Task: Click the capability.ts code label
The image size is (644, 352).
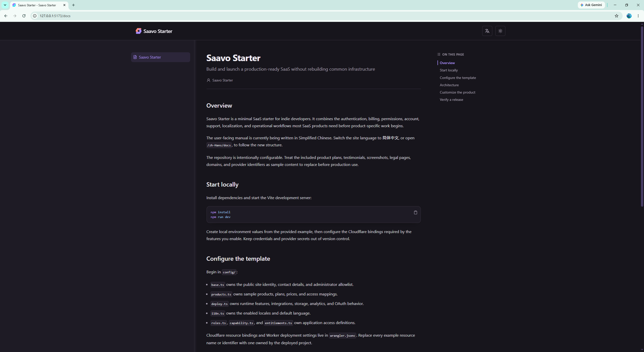Action: click(x=242, y=323)
